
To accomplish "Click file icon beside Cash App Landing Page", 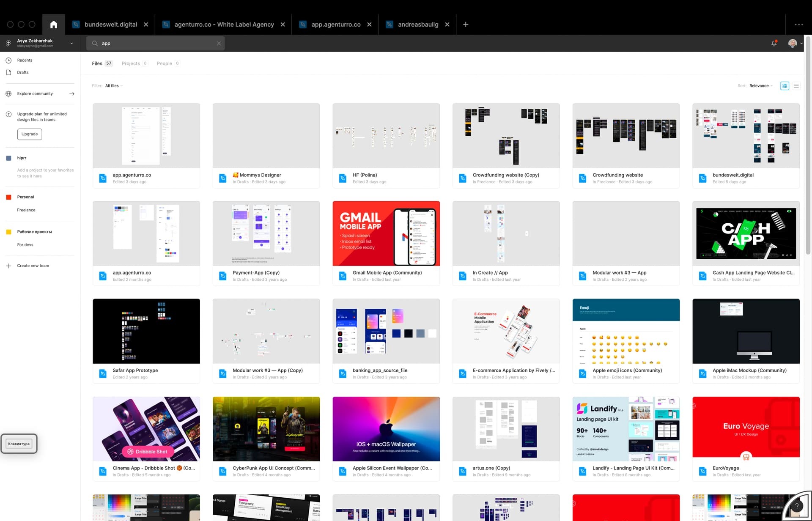I will [x=702, y=276].
